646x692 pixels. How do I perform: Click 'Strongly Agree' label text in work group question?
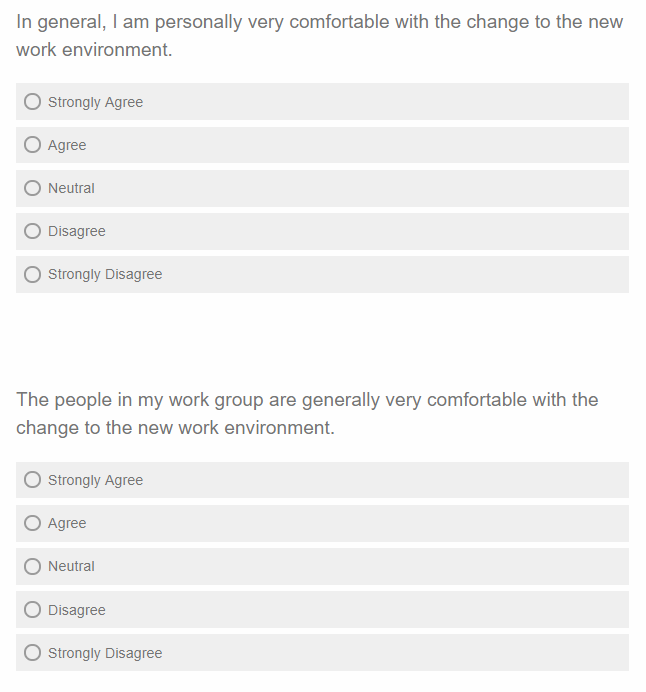(x=95, y=480)
